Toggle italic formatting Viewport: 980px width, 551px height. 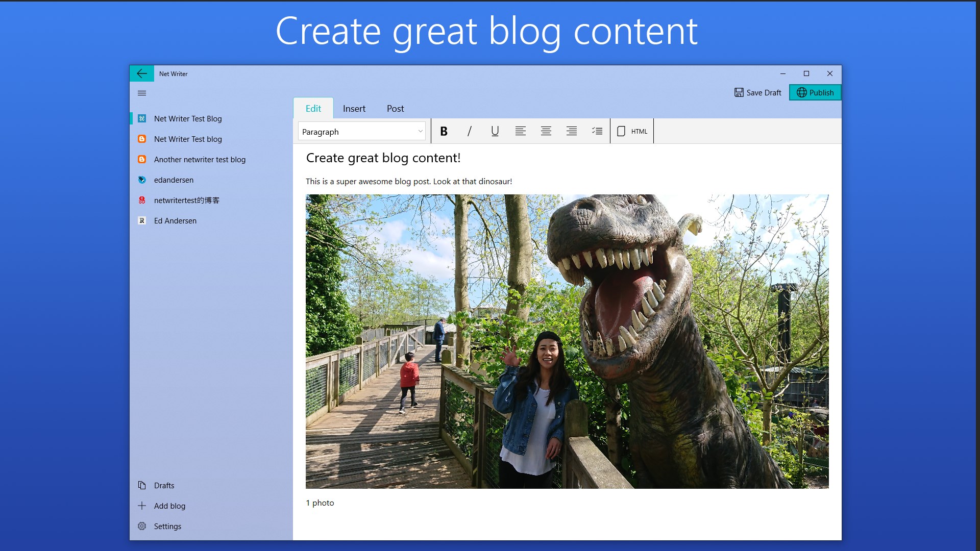point(469,131)
